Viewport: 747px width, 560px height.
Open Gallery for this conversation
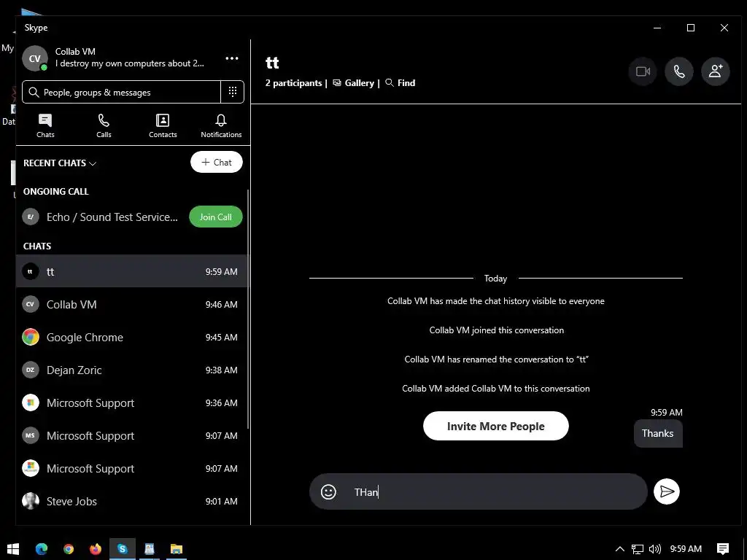coord(354,83)
